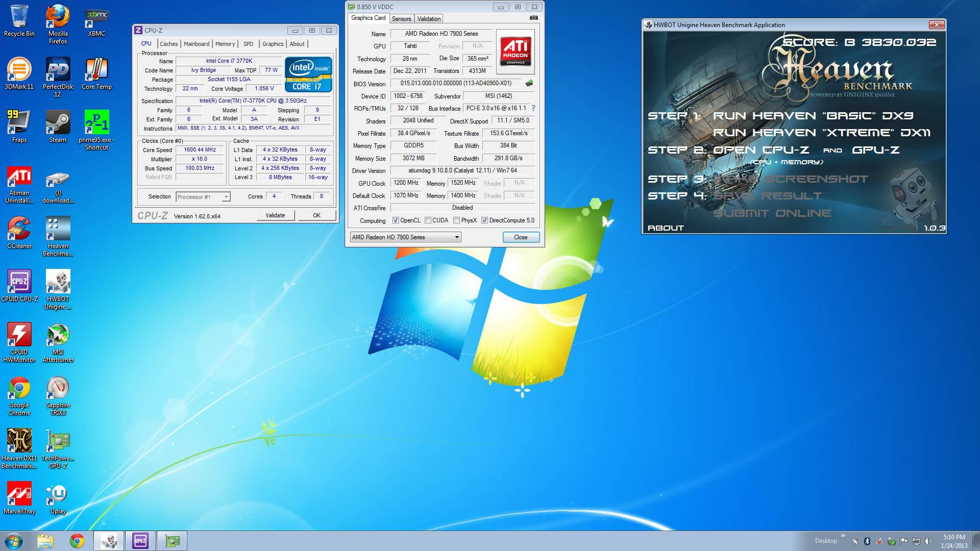Launch prime95.exe shortcut
The height and width of the screenshot is (551, 980).
[x=96, y=131]
